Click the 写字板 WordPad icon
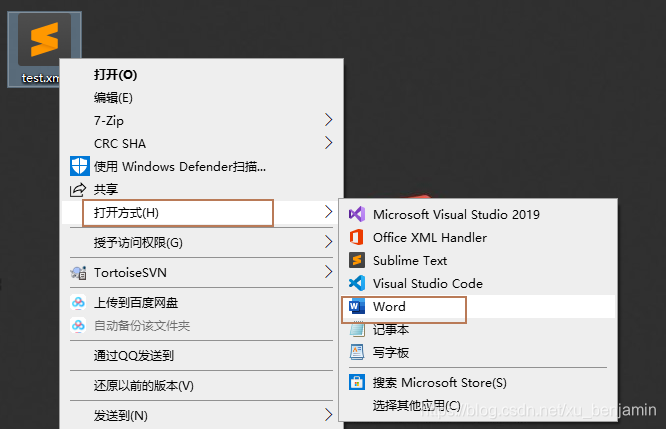 click(x=357, y=352)
